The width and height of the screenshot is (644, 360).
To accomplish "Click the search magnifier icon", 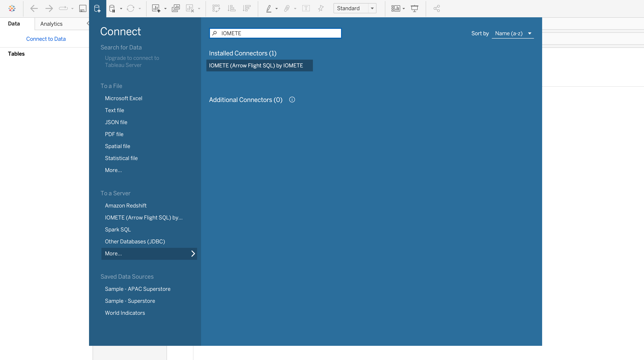I will point(215,33).
